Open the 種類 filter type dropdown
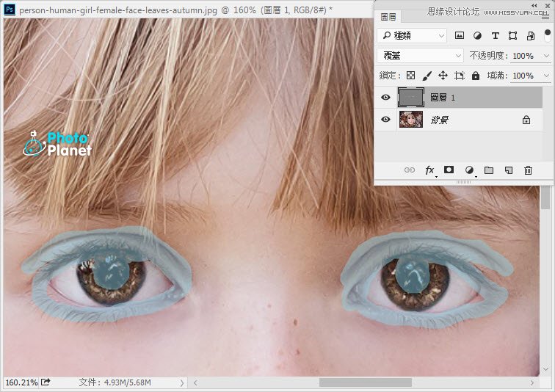 (x=413, y=35)
